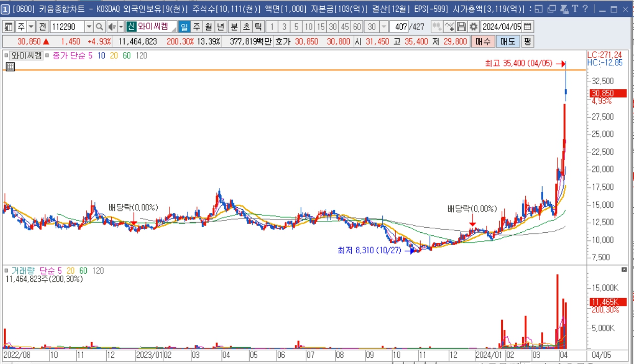Click the title bar window number 1 icon
Viewport: 634px width, 364px height.
[x=5, y=9]
